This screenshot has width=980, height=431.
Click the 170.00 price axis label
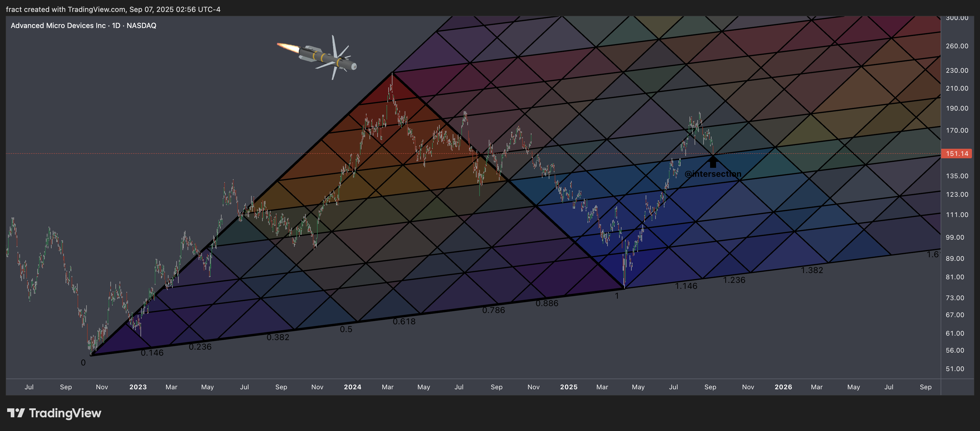pyautogui.click(x=957, y=130)
